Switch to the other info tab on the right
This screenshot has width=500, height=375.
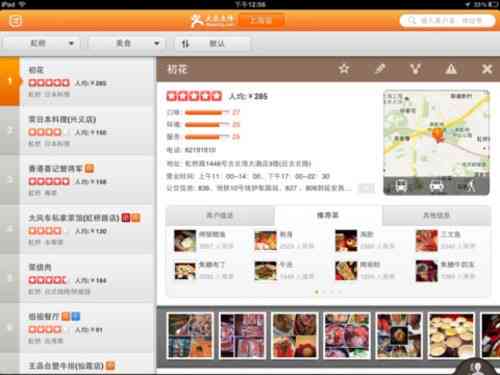tap(436, 216)
